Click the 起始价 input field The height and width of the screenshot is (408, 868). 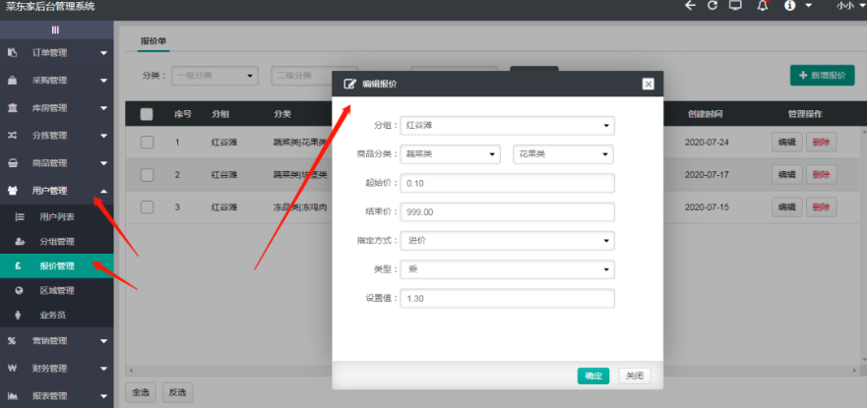click(x=509, y=183)
